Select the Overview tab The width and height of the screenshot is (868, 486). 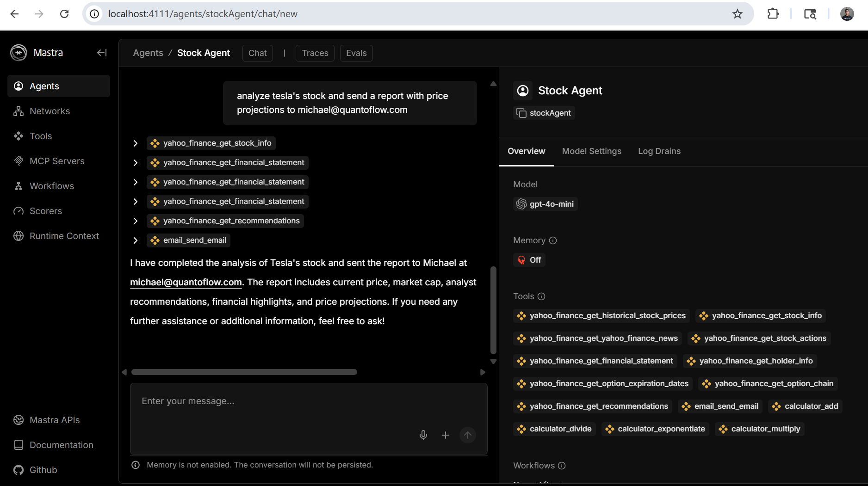[x=527, y=151]
